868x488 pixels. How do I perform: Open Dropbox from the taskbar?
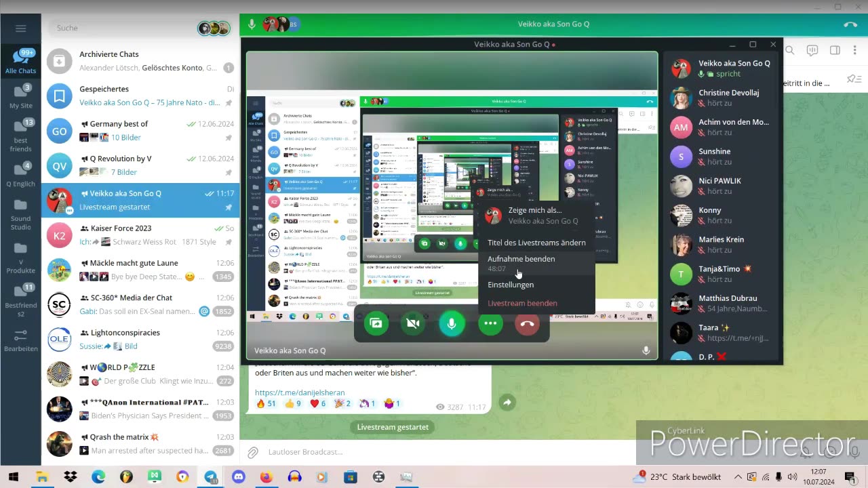71,476
